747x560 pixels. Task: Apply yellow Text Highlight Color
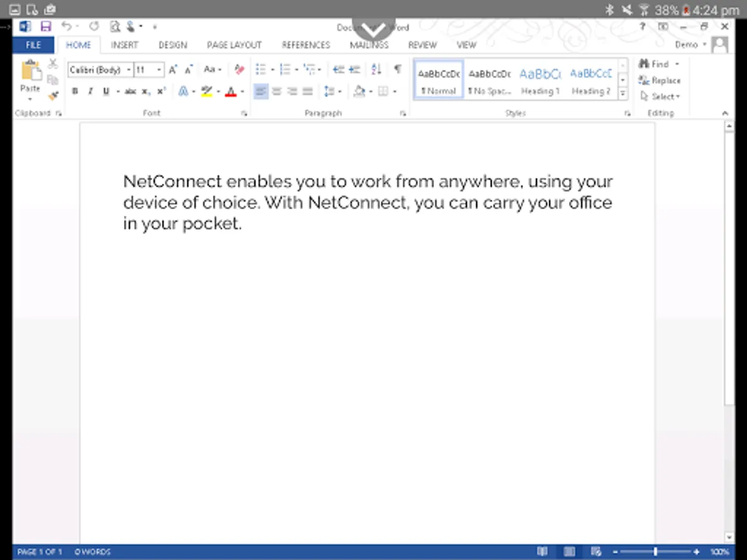point(207,91)
